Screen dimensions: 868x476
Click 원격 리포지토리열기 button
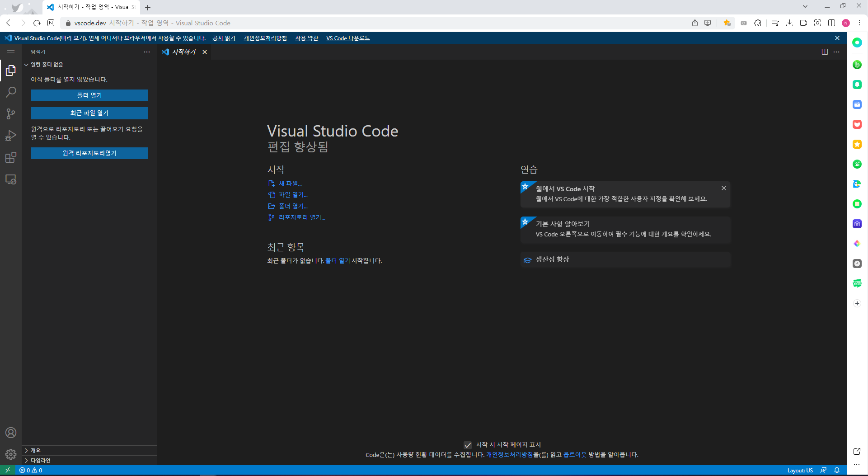[89, 153]
